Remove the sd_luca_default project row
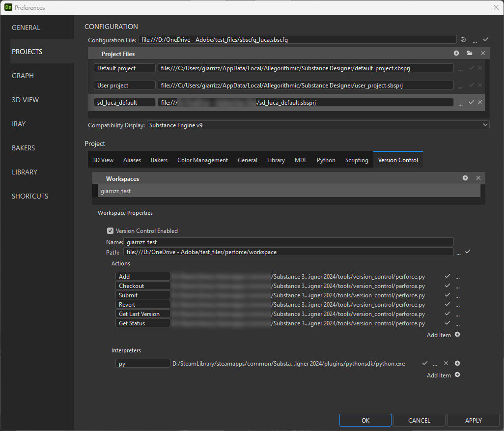 480,102
